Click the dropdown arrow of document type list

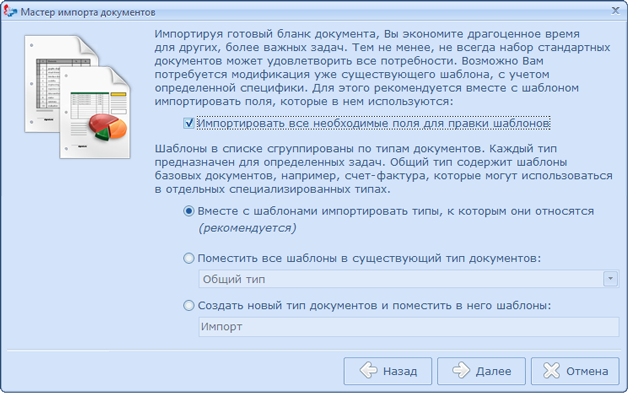click(x=610, y=279)
